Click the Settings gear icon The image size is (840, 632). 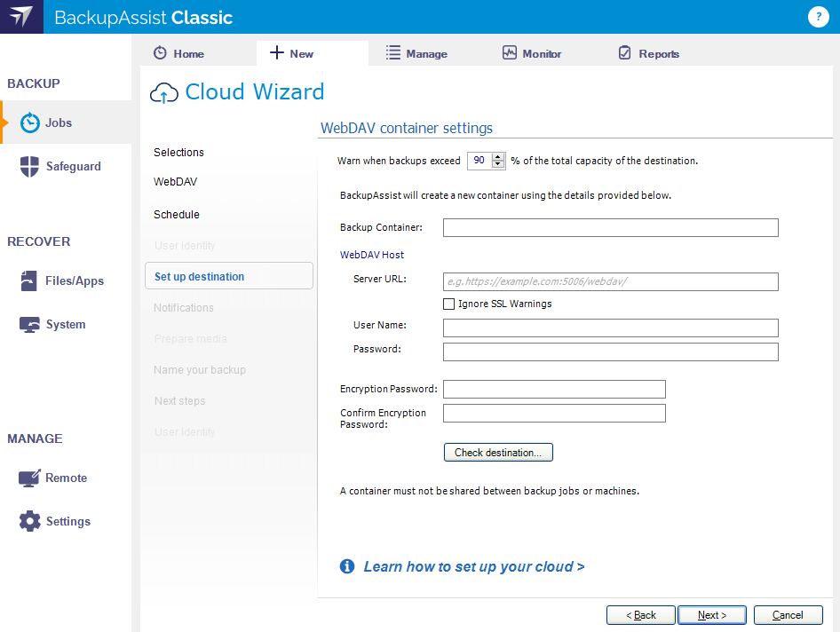coord(30,521)
